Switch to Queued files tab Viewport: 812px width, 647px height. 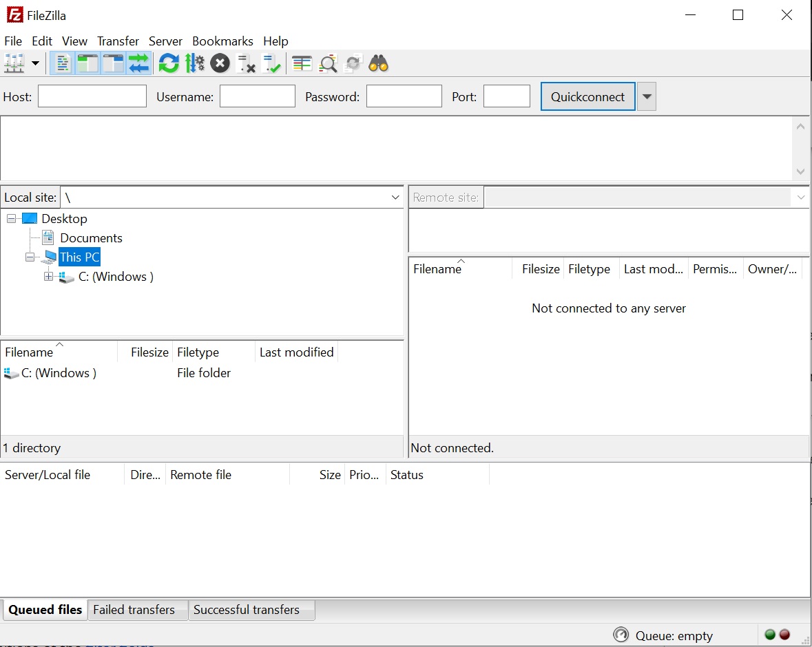coord(45,610)
